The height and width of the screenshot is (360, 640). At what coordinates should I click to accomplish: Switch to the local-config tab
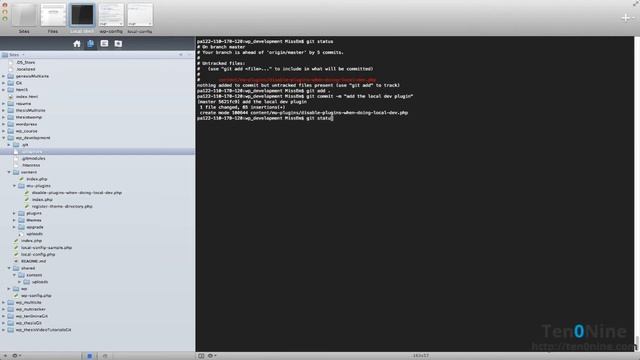[x=140, y=18]
